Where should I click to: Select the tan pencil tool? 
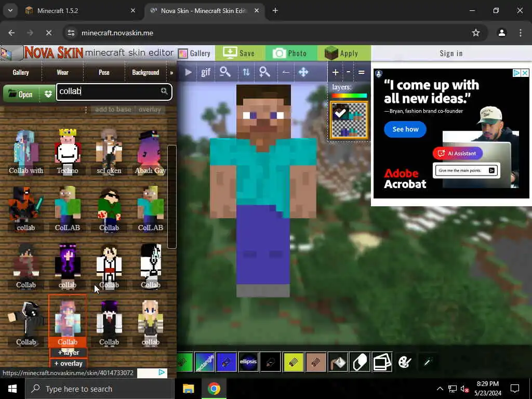315,362
